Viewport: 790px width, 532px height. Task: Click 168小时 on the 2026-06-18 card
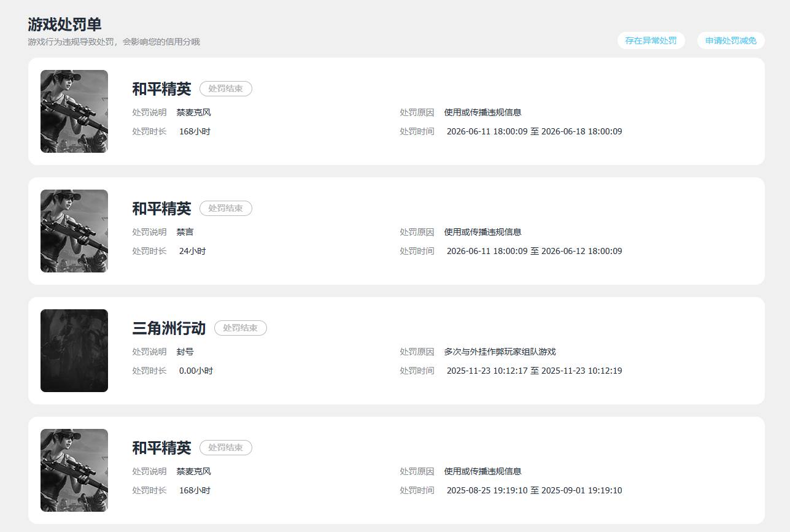pos(195,131)
